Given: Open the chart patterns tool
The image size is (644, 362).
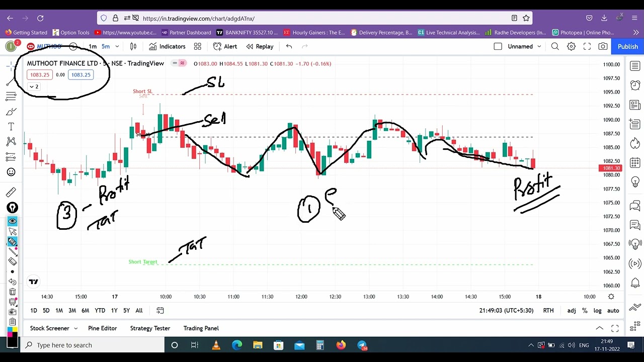Looking at the screenshot, I should coord(11,142).
